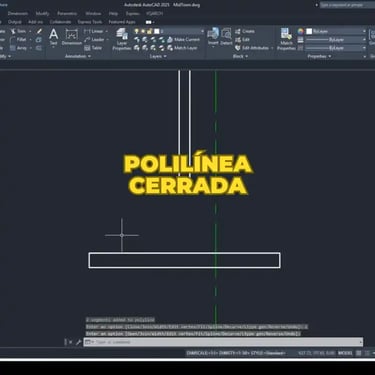This screenshot has width=375, height=375.
Task: Click the Match Properties icon
Action: pos(286,39)
